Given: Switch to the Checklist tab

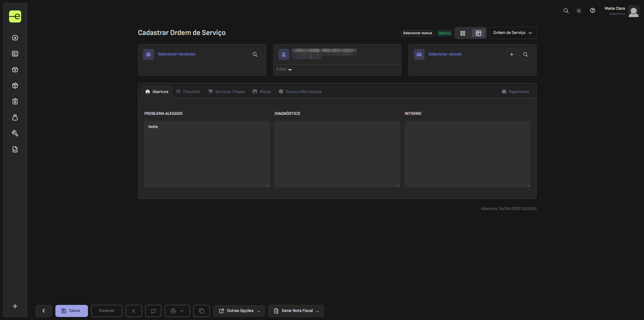Looking at the screenshot, I should point(188,92).
